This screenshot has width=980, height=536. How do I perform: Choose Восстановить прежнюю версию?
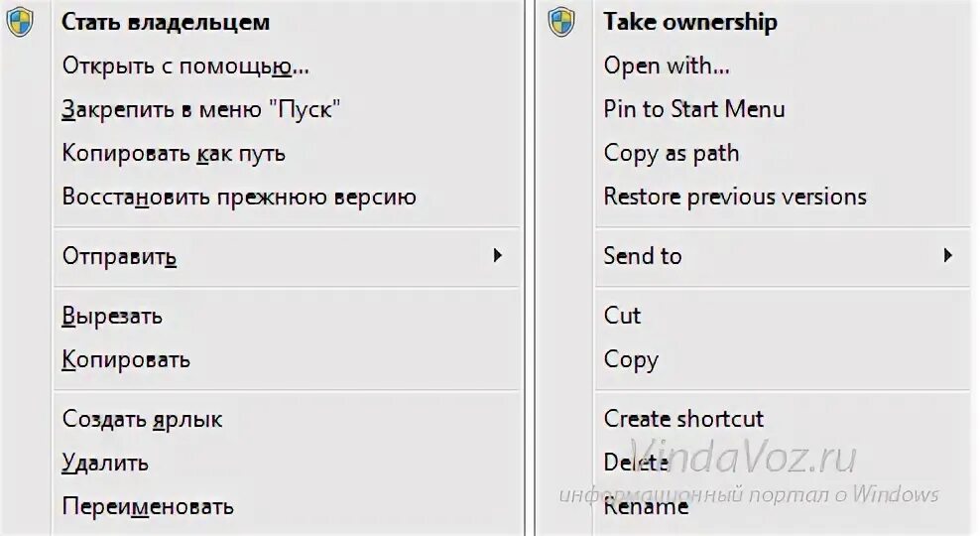[239, 197]
